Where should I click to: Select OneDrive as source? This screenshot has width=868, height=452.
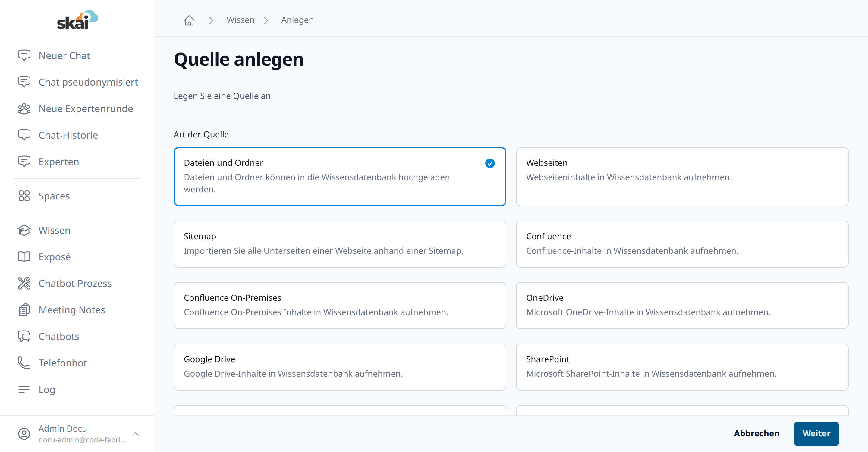click(x=682, y=306)
